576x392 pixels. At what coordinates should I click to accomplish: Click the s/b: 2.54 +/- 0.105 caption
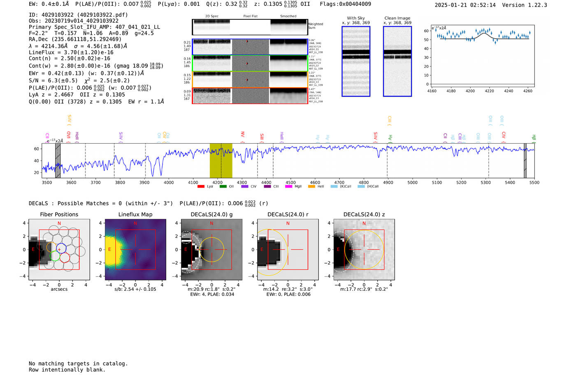tap(135, 289)
